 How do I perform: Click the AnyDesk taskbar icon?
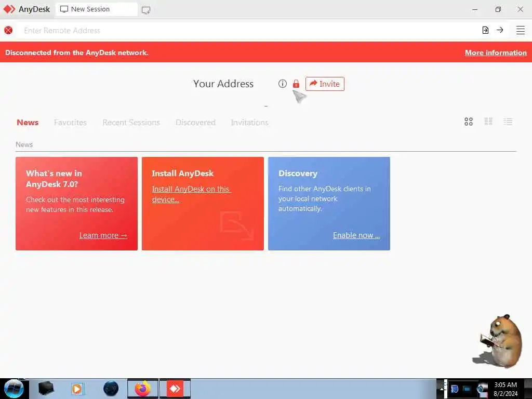pos(175,389)
